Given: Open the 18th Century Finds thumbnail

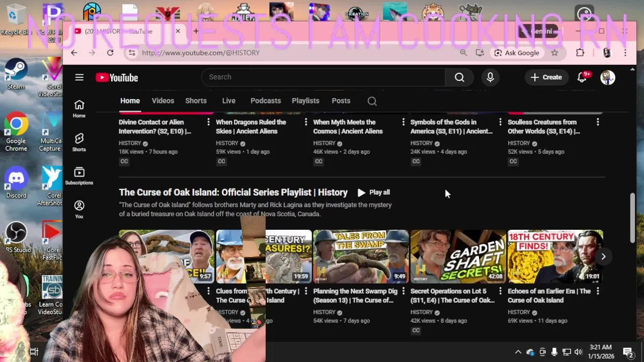Looking at the screenshot, I should pyautogui.click(x=555, y=256).
